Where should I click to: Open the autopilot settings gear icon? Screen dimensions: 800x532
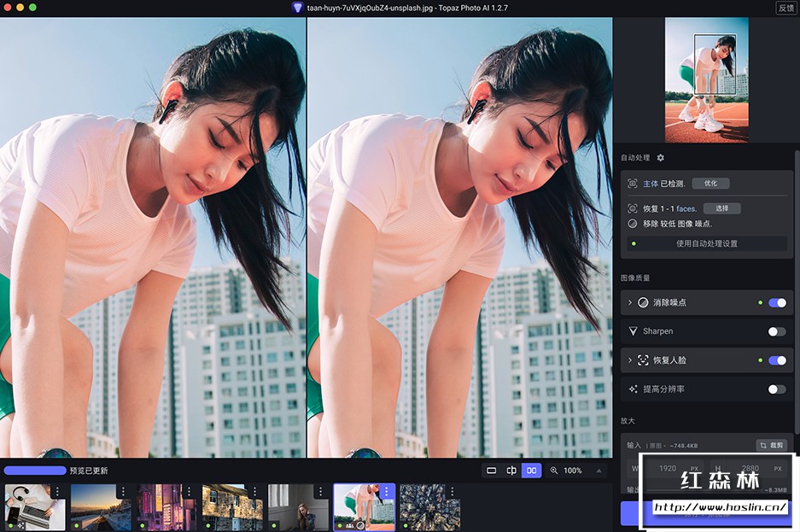660,158
